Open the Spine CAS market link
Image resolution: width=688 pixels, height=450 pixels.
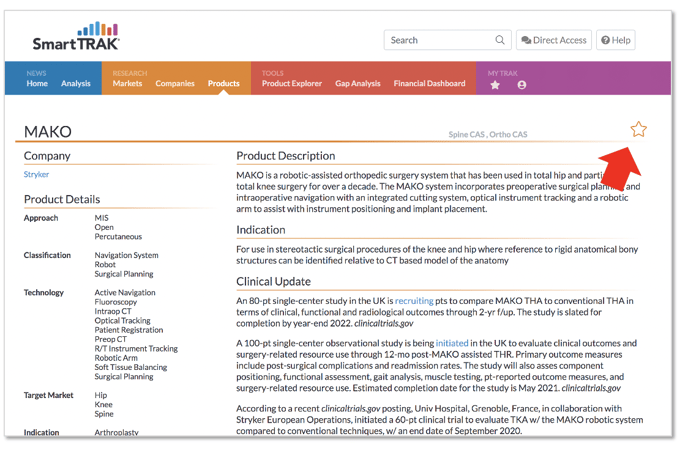466,134
